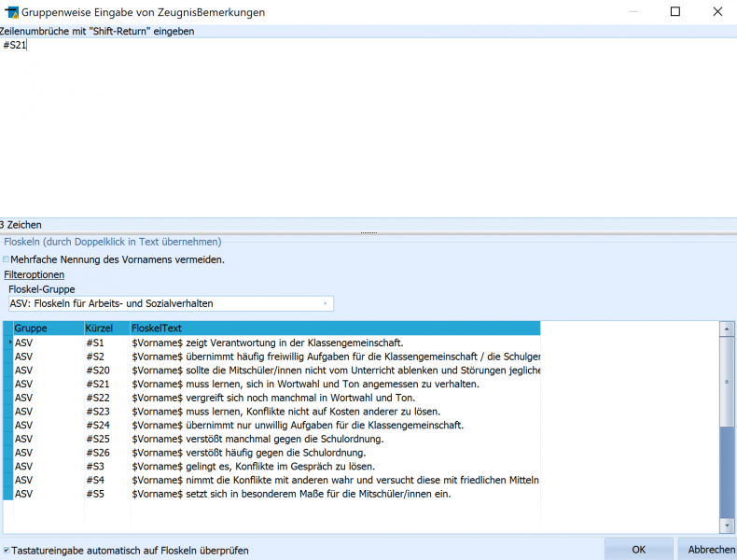
Task: Sort the table by the Kürzel column header
Action: 107,328
